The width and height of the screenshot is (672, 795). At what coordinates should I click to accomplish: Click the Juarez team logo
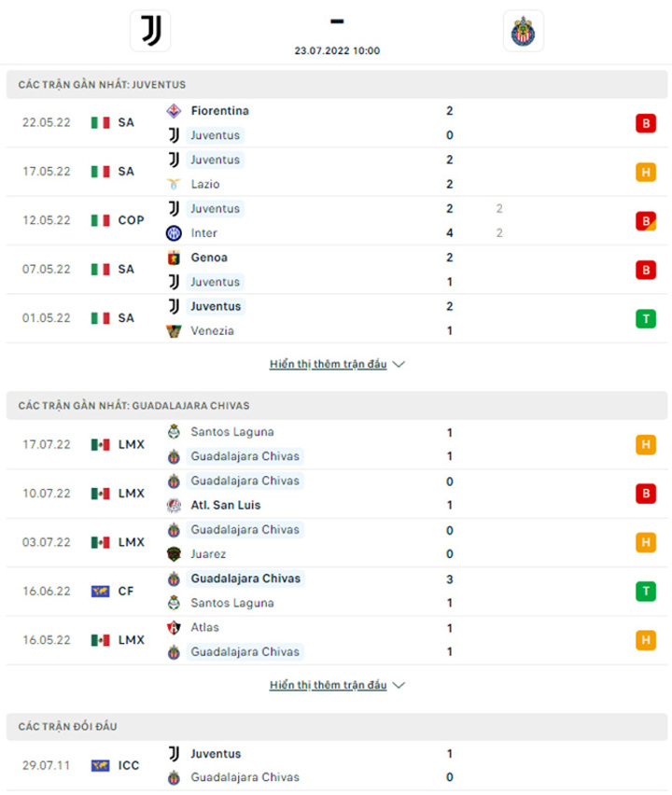pyautogui.click(x=174, y=554)
